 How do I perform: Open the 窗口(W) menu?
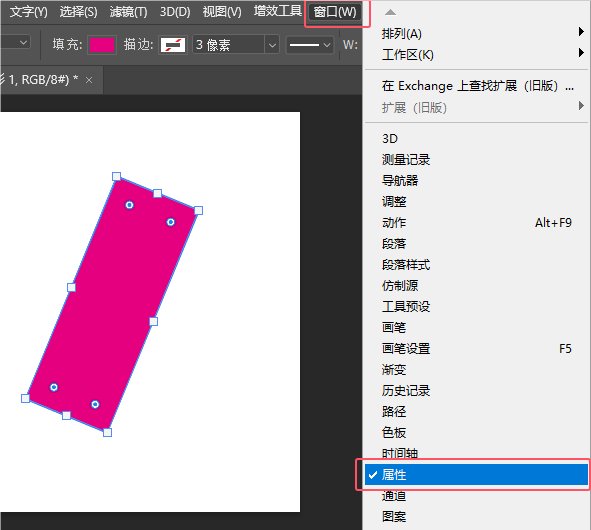335,12
